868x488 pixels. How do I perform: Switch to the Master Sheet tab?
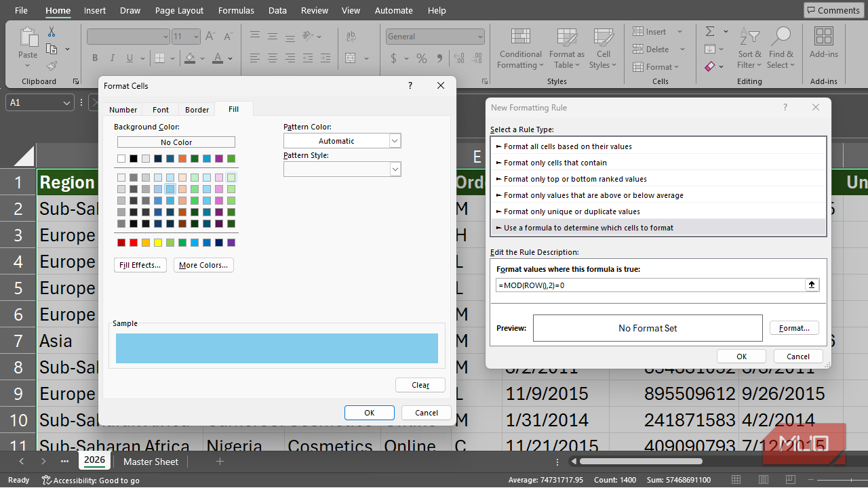[151, 462]
